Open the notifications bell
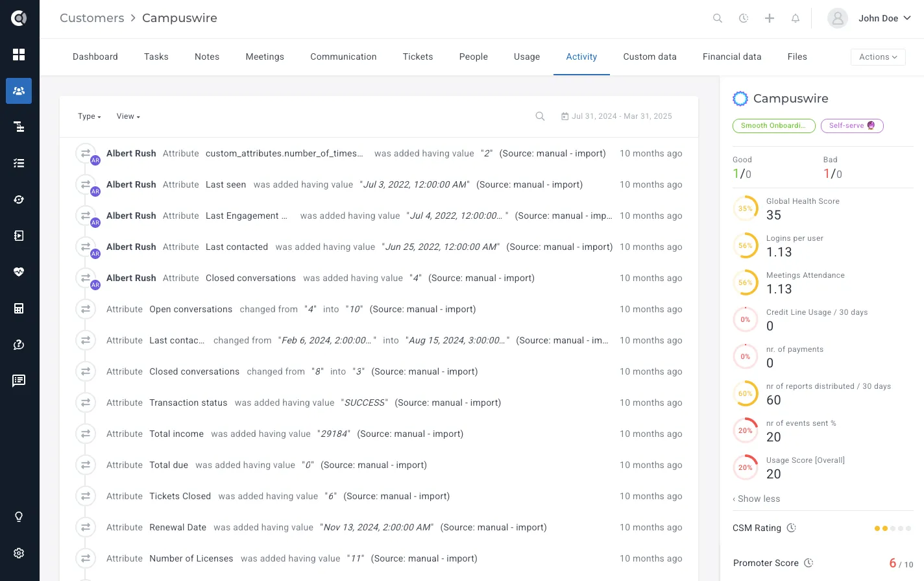924x581 pixels. pos(796,18)
